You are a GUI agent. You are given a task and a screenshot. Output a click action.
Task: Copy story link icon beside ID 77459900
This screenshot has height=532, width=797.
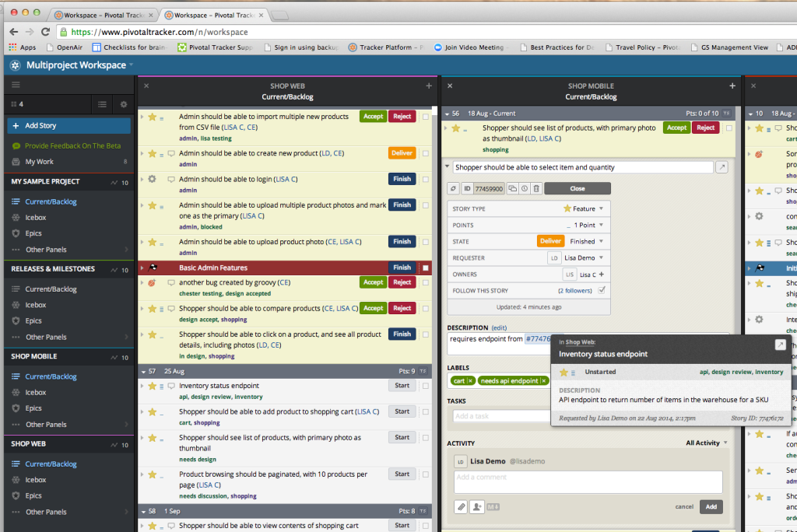pyautogui.click(x=454, y=188)
